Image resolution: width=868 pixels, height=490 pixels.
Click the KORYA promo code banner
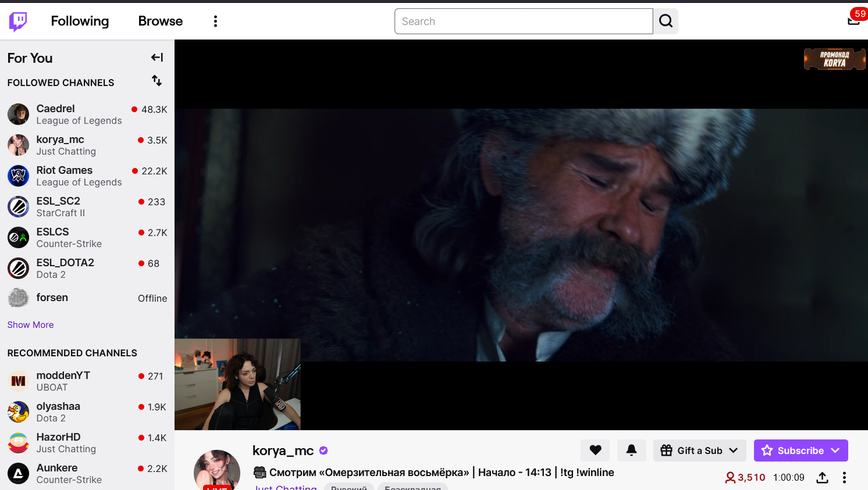click(x=834, y=59)
